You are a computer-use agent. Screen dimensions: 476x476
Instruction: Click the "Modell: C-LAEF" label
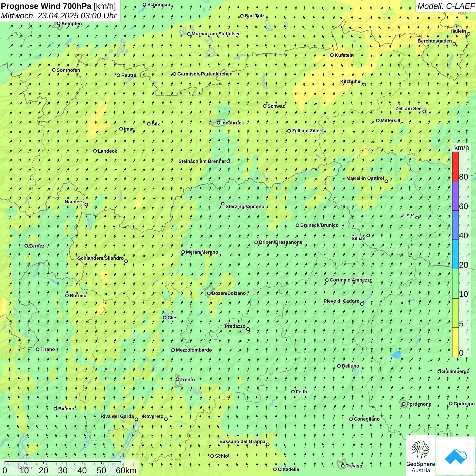(446, 6)
